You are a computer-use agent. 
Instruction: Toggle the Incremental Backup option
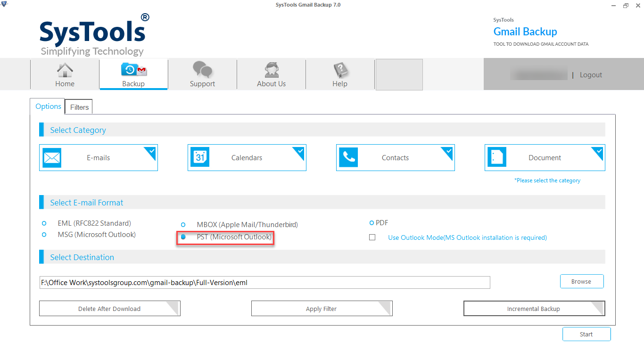coord(534,309)
